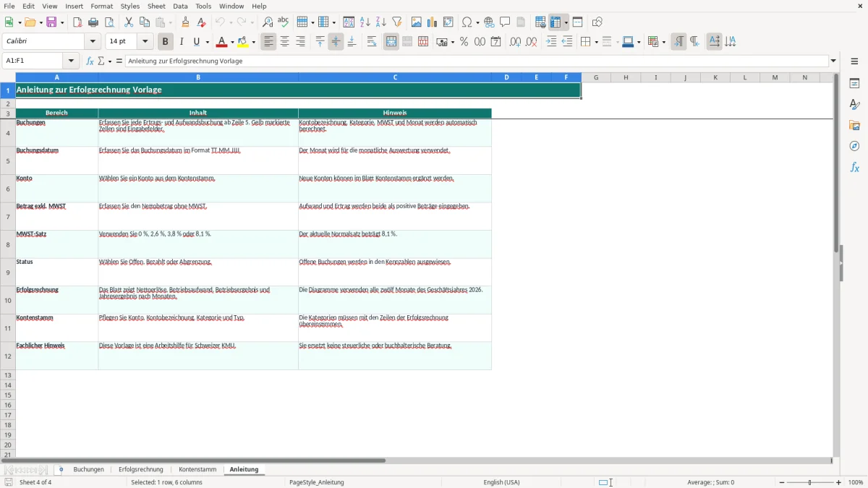
Task: Open sidebar Properties deck
Action: pyautogui.click(x=854, y=84)
